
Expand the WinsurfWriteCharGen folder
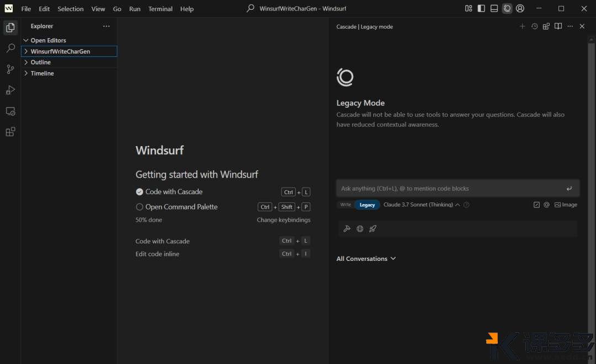click(69, 51)
